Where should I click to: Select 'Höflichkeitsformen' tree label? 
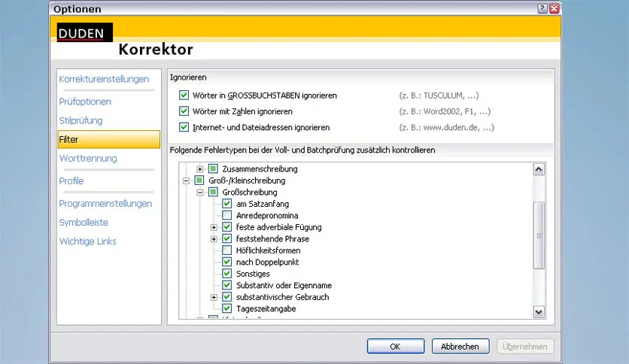(268, 250)
